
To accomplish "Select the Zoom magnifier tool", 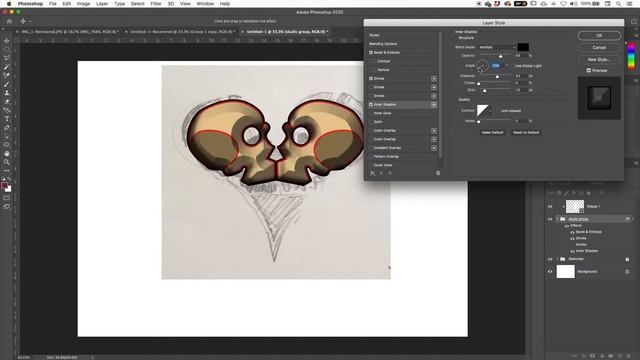I will [x=7, y=162].
